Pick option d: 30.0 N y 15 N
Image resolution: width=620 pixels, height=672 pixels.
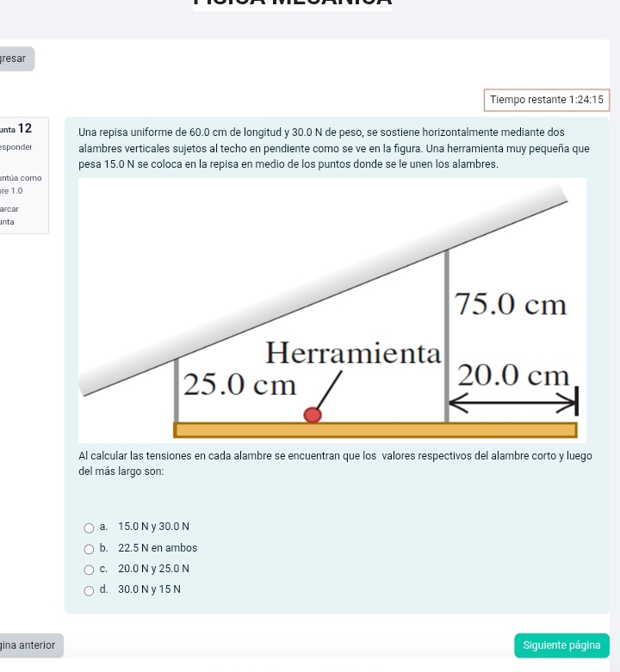click(89, 589)
